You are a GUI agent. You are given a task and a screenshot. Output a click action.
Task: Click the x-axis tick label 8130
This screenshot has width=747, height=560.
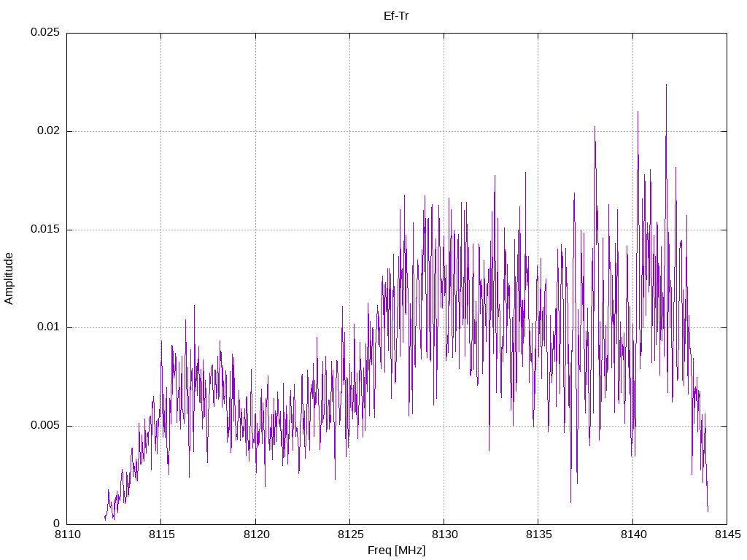coord(444,534)
